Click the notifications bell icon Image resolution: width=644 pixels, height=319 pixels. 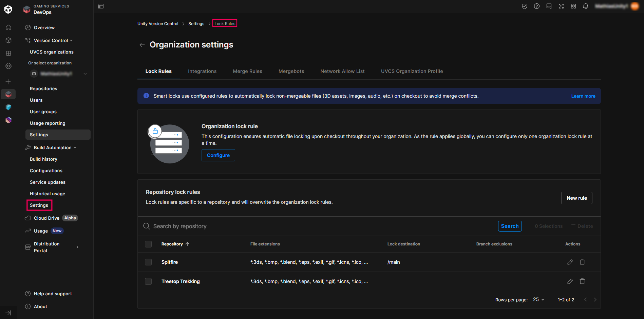(585, 6)
